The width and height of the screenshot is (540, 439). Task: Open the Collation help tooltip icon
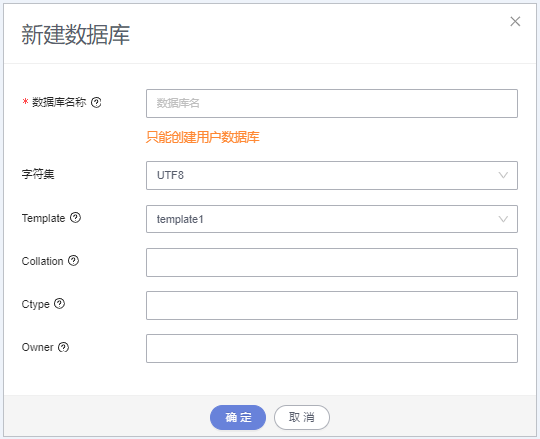73,261
